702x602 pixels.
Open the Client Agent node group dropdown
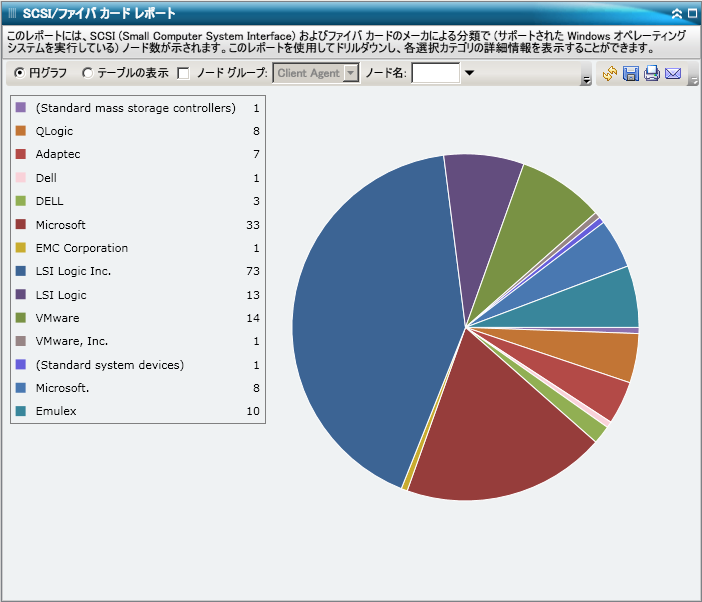[351, 73]
